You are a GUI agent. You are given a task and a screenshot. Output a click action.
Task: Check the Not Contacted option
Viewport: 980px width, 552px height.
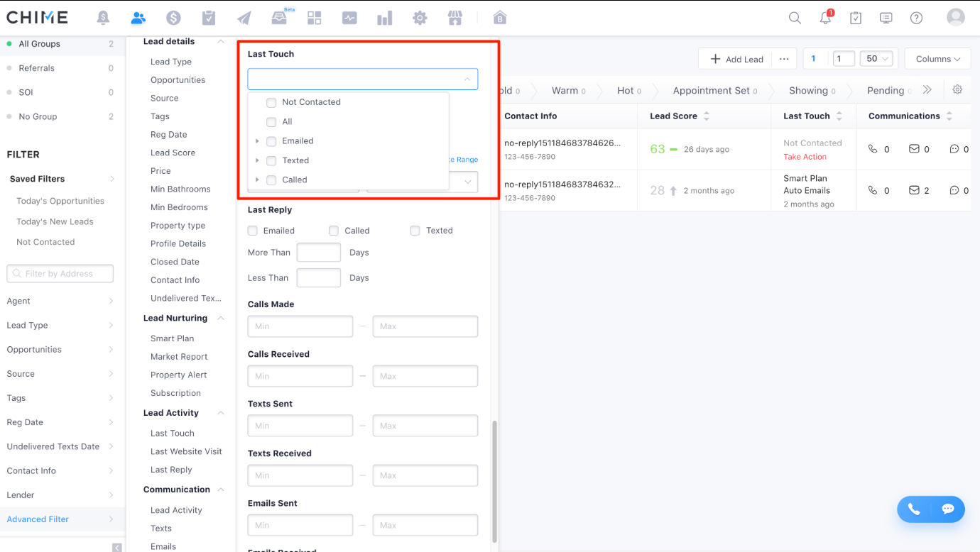(x=271, y=102)
